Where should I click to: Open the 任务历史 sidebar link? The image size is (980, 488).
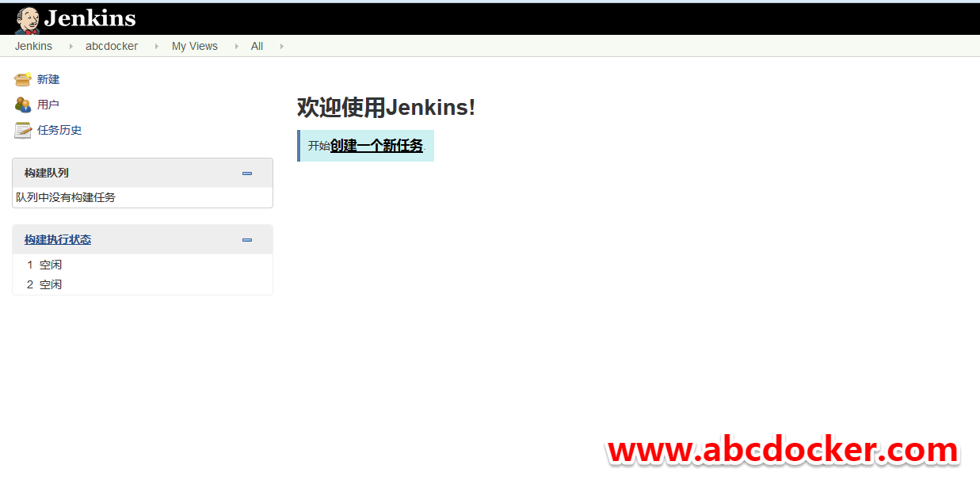click(59, 130)
